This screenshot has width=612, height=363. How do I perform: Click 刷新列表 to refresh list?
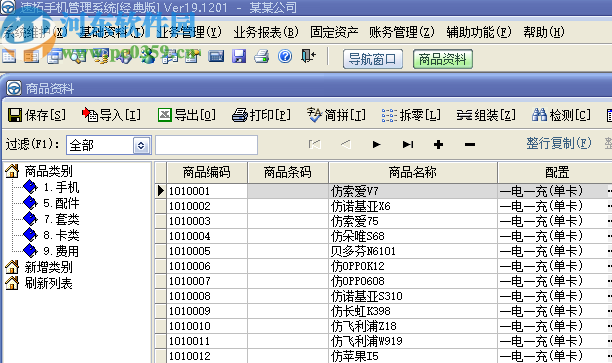click(48, 283)
